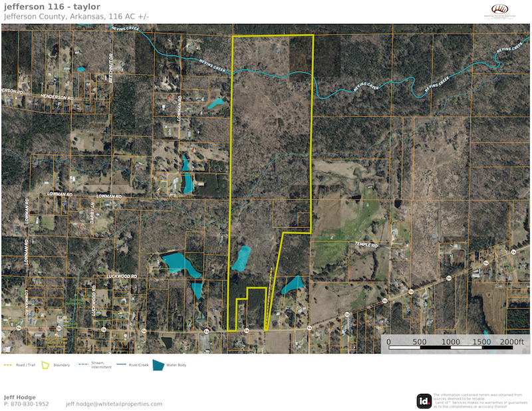Click the River/Creek legend line symbol
The height and width of the screenshot is (411, 532).
tap(122, 364)
